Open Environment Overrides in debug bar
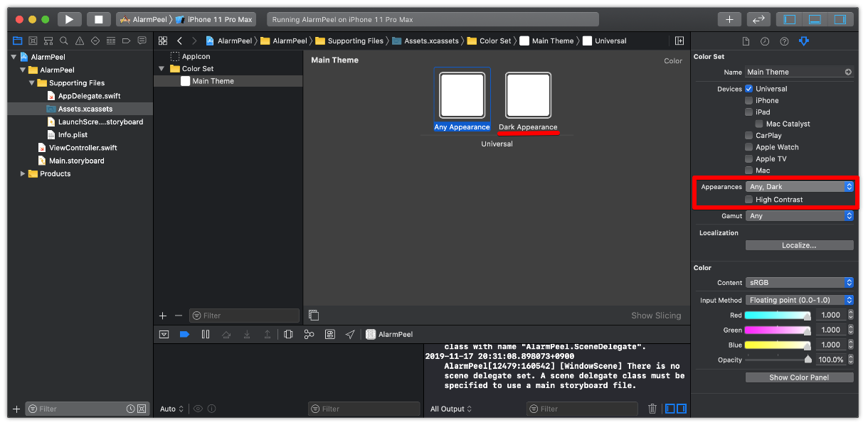868x425 pixels. [330, 334]
